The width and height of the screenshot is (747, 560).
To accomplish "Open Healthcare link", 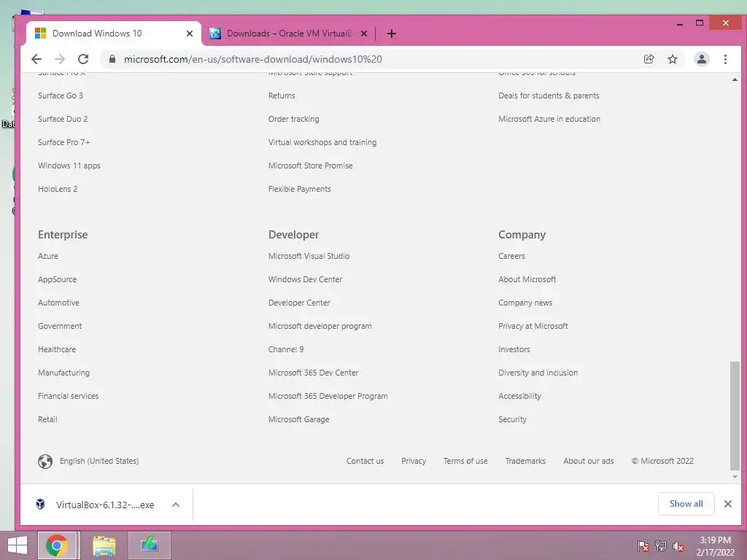I will 57,349.
